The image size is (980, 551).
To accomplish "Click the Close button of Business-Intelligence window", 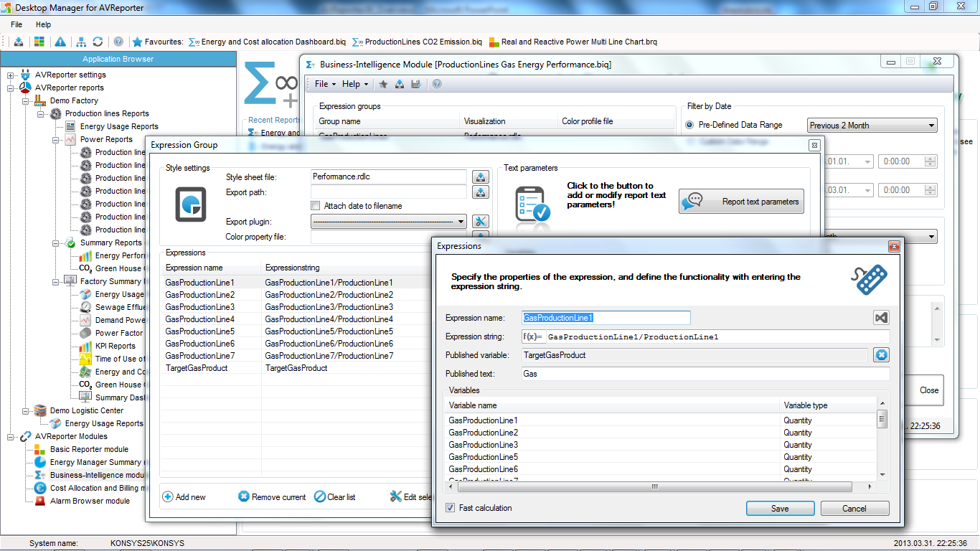I will tap(929, 390).
